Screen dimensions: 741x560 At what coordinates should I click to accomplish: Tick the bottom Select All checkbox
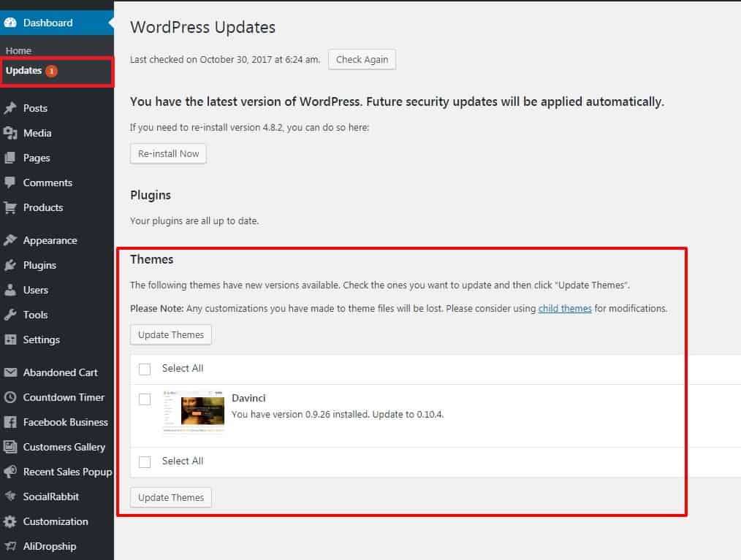point(145,461)
